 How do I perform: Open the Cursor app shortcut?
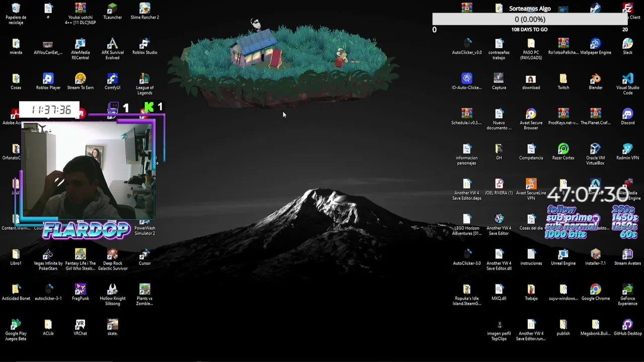pos(144,255)
